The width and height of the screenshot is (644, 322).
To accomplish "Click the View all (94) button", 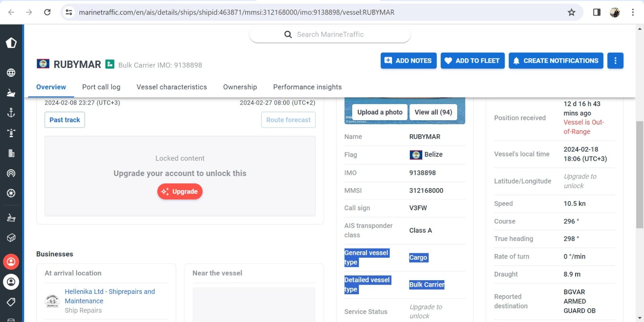I will click(x=433, y=112).
